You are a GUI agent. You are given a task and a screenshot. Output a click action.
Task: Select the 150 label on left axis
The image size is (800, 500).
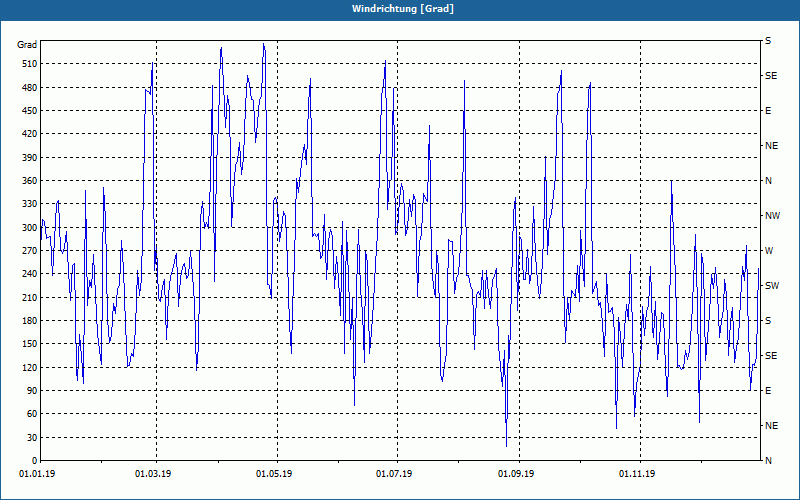29,343
